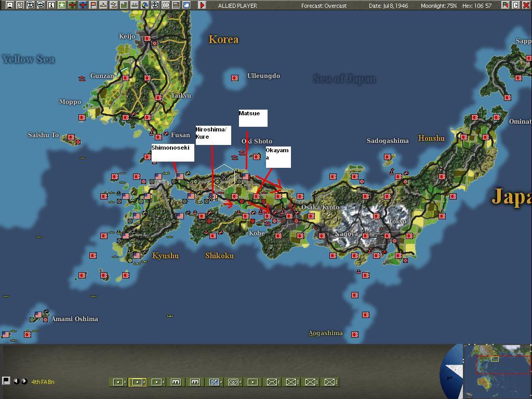Viewport: 532px width, 399px height.
Task: Close the game with red X icon
Action: pyautogui.click(x=526, y=5)
